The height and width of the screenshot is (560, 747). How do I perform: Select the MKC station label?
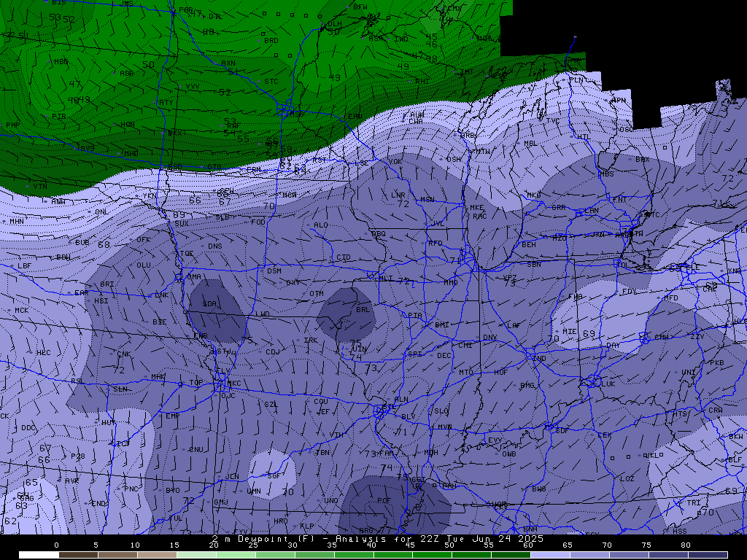234,384
